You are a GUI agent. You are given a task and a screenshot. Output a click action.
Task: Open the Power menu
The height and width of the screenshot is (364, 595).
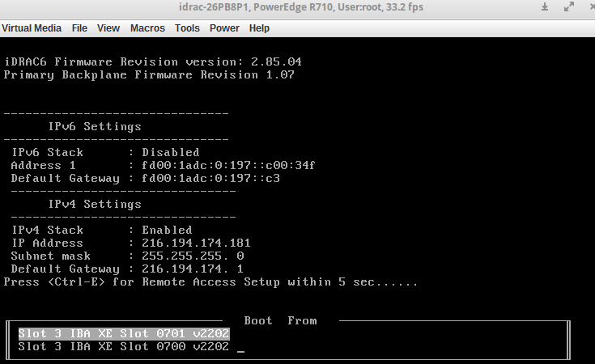(224, 28)
